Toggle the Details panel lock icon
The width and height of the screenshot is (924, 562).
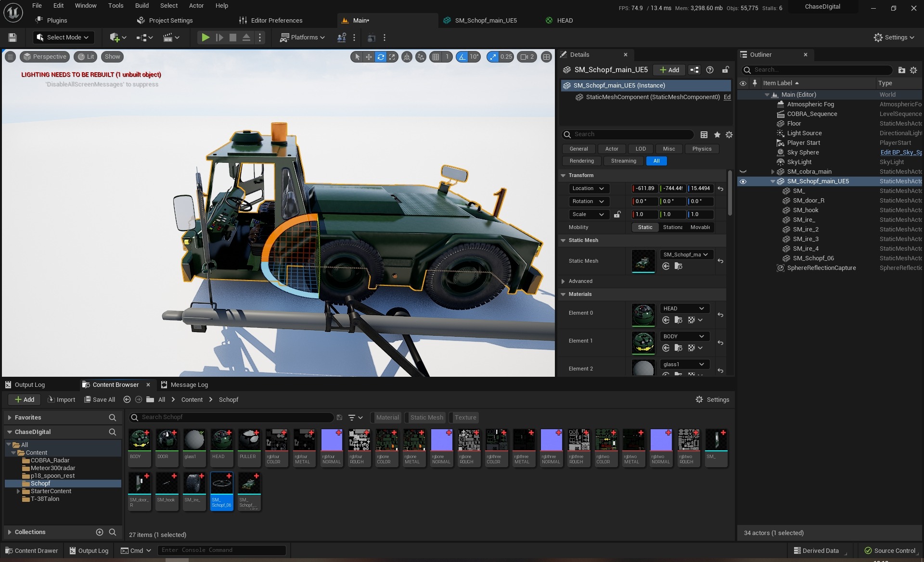tap(725, 70)
